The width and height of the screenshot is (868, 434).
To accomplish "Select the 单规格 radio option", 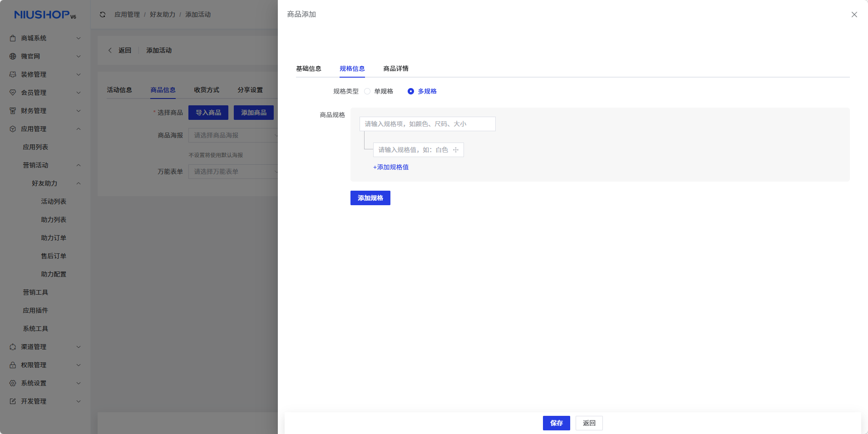I will [x=379, y=91].
